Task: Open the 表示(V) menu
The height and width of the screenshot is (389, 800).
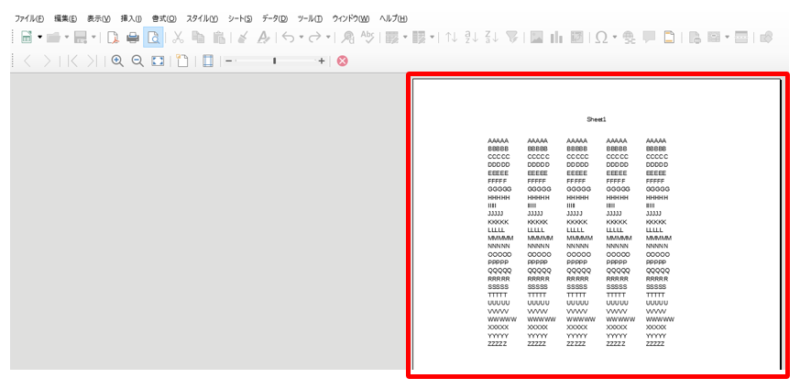Action: [x=99, y=19]
